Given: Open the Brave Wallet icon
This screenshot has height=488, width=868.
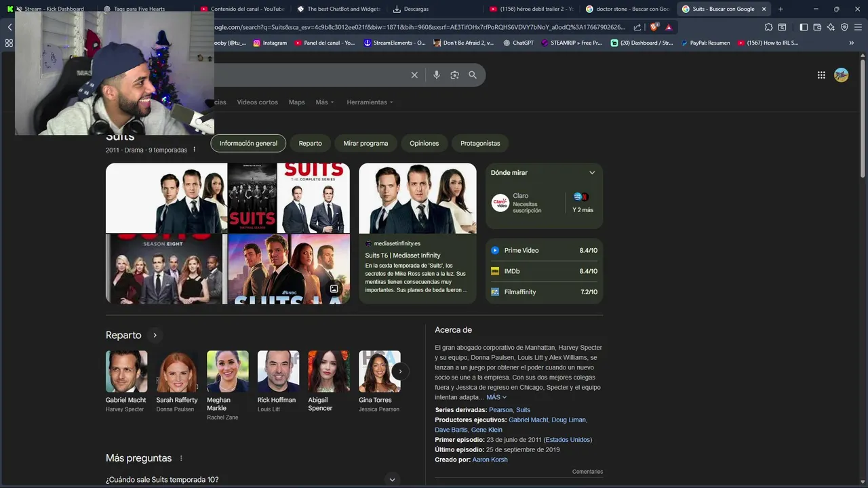Looking at the screenshot, I should [x=817, y=27].
